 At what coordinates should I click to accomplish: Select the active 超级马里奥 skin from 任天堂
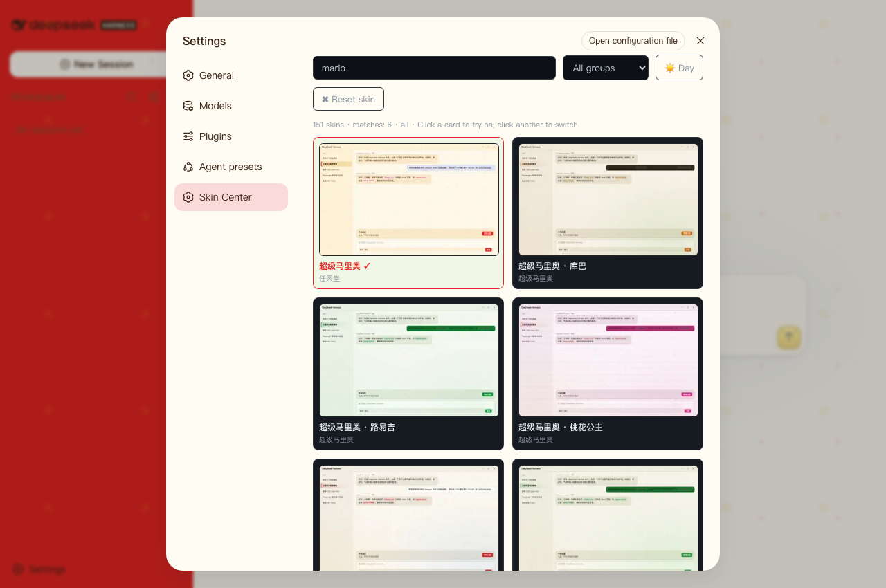pos(408,213)
